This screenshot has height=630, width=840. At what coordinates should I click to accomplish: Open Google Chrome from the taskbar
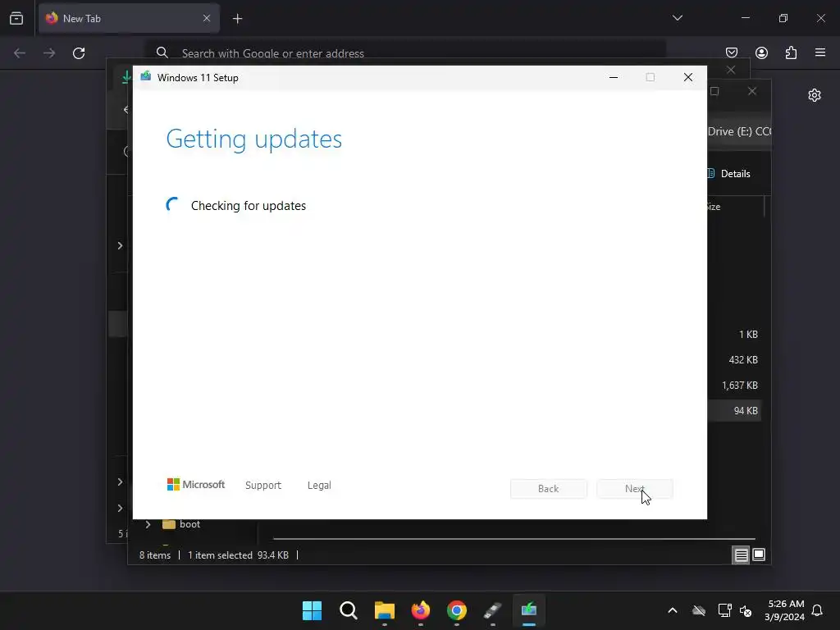click(x=457, y=610)
